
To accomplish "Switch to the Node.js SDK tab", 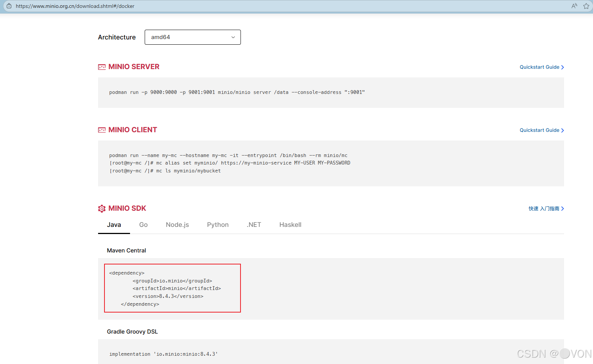I will click(x=177, y=225).
